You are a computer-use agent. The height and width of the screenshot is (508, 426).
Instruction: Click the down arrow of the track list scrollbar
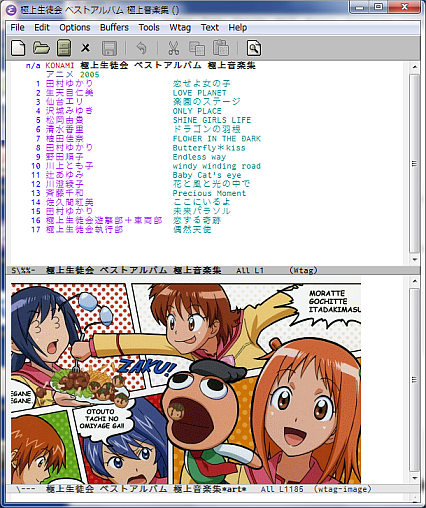(414, 259)
